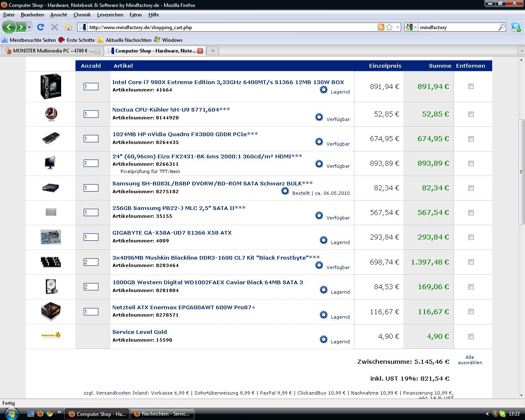Click the page vertical scrollbar thumb

(521, 171)
